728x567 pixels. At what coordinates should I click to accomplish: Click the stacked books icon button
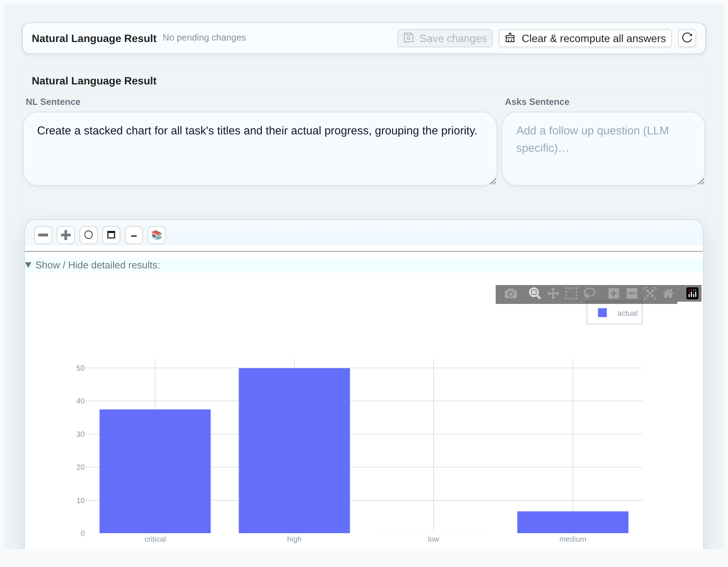(x=157, y=235)
